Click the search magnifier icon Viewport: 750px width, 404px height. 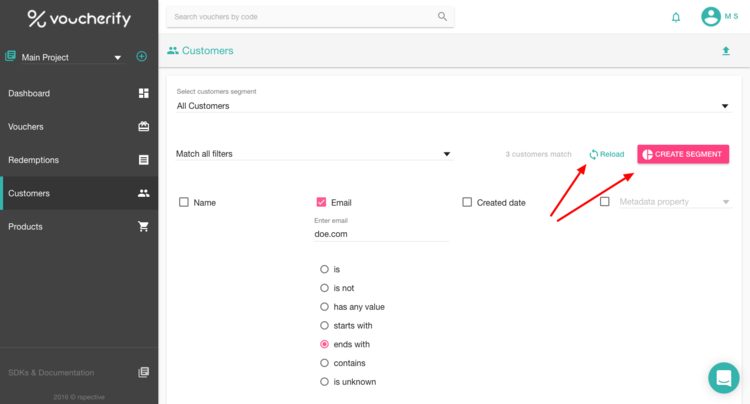click(442, 17)
